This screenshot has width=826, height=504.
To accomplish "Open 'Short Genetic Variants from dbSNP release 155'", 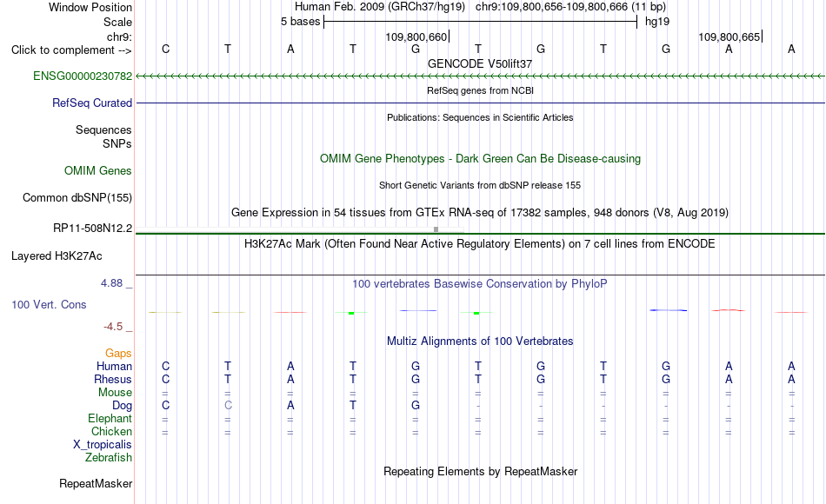I will pyautogui.click(x=480, y=185).
